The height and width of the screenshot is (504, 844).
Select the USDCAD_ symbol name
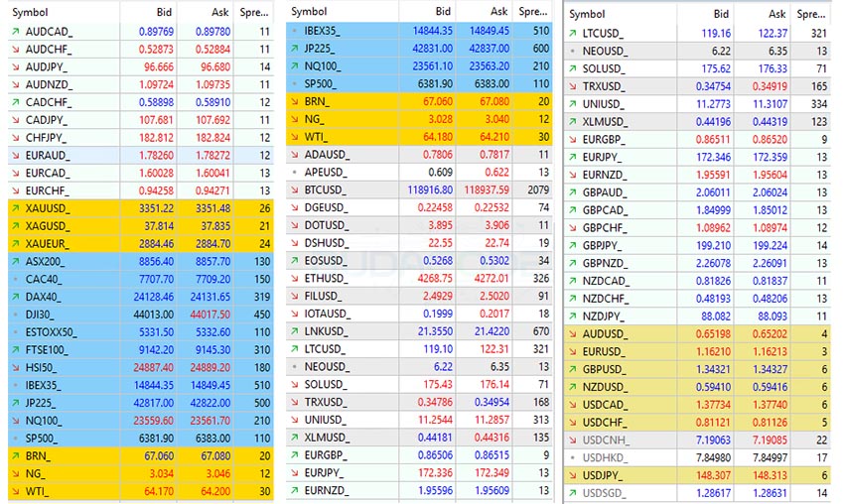pos(606,405)
